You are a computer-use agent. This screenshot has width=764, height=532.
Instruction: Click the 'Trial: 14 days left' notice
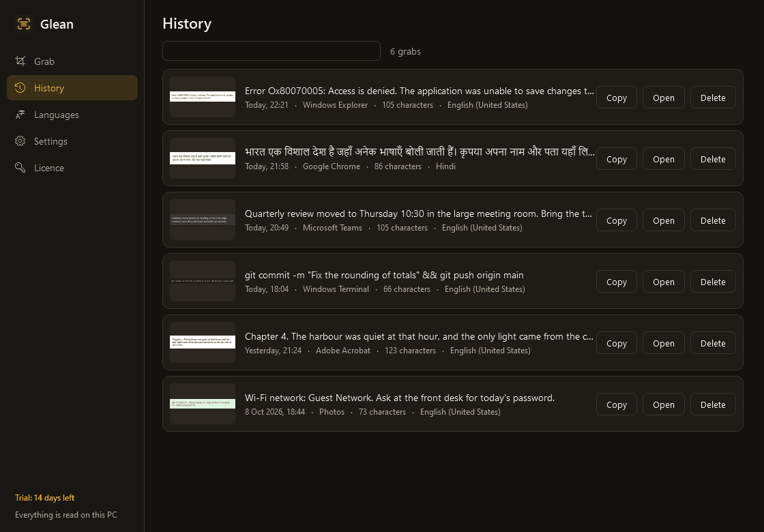[45, 498]
